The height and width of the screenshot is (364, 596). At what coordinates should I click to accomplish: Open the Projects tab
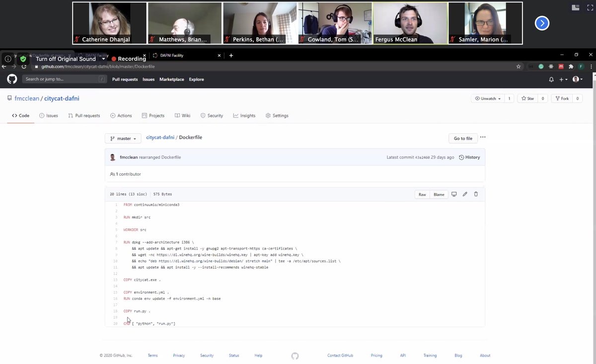(x=153, y=116)
